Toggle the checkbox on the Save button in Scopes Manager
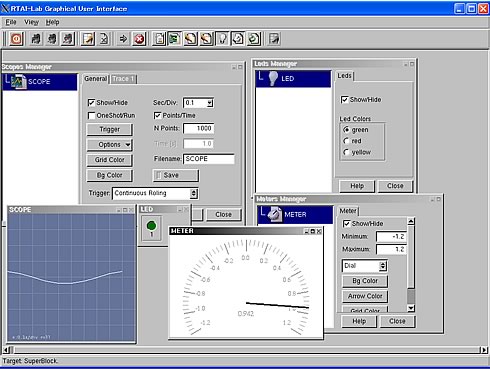The height and width of the screenshot is (369, 490). pyautogui.click(x=159, y=175)
